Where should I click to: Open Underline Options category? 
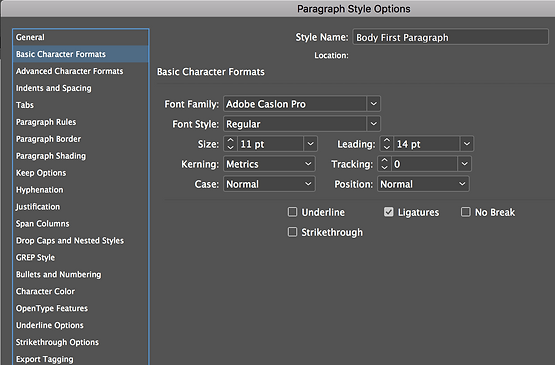81,326
